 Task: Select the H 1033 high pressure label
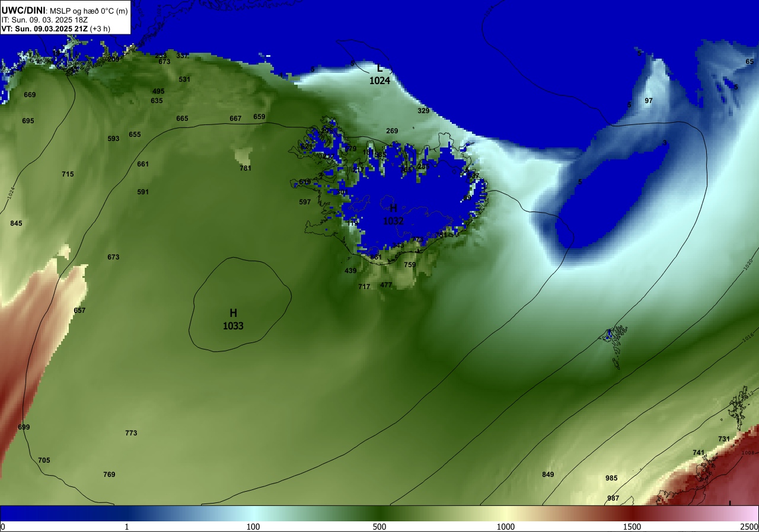point(234,319)
